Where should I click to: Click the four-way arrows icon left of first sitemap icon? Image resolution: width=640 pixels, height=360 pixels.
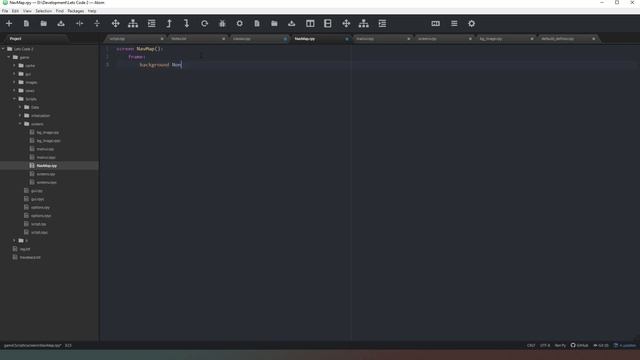116,24
